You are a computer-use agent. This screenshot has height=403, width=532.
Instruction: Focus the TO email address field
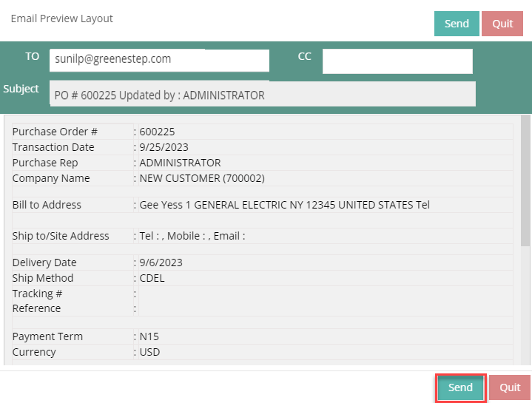click(159, 60)
